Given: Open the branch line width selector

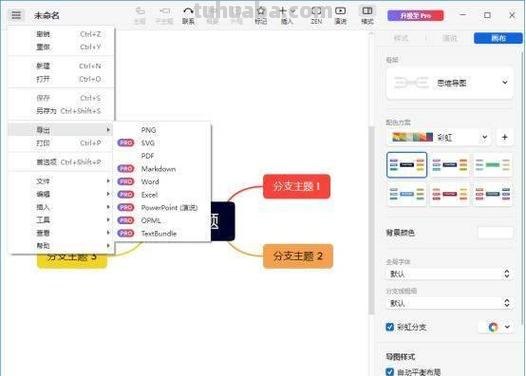Looking at the screenshot, I should [450, 303].
